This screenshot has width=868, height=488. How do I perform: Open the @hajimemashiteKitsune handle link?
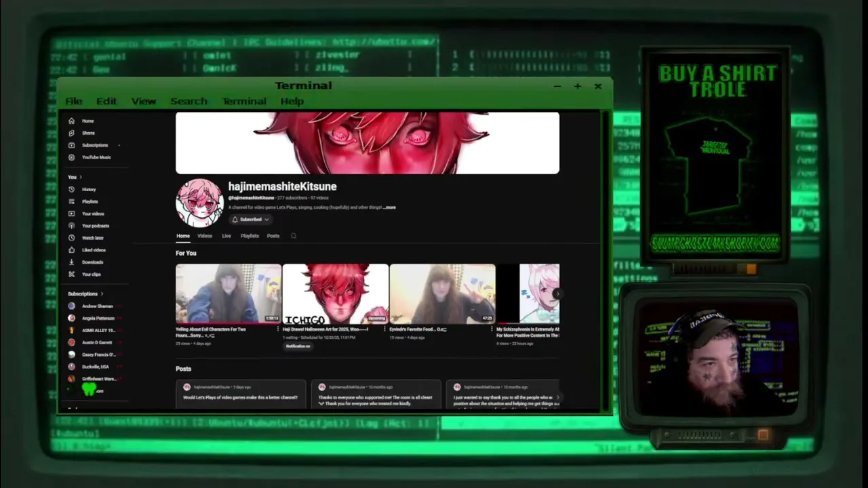tap(251, 198)
